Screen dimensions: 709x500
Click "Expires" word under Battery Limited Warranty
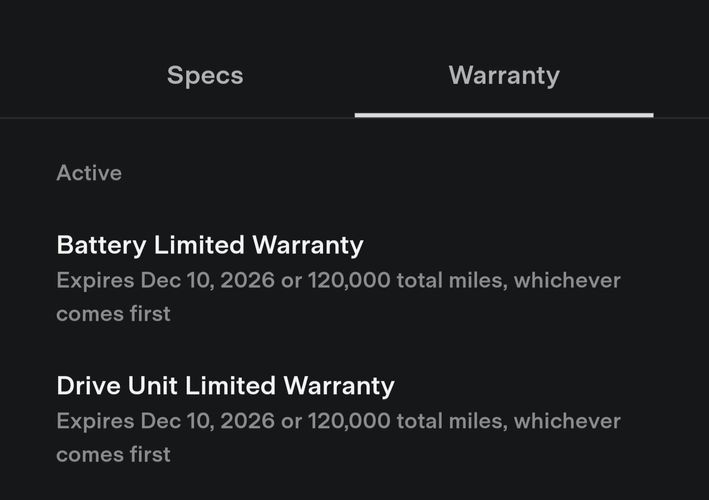[95, 281]
